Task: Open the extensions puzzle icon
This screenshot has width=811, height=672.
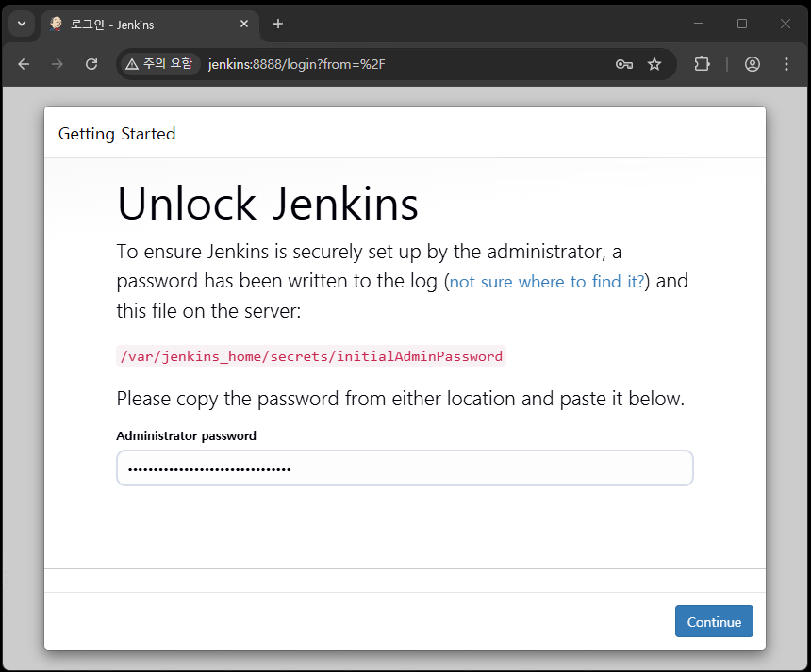Action: (x=702, y=64)
